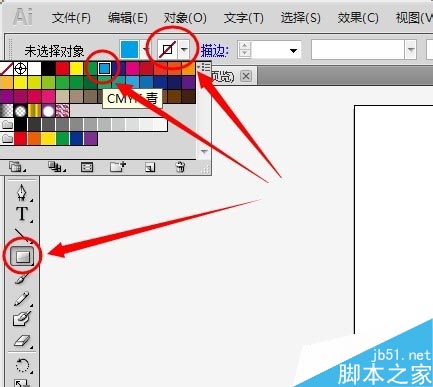Viewport: 433px width, 387px height.
Task: Open the 视图 menu
Action: tap(414, 18)
